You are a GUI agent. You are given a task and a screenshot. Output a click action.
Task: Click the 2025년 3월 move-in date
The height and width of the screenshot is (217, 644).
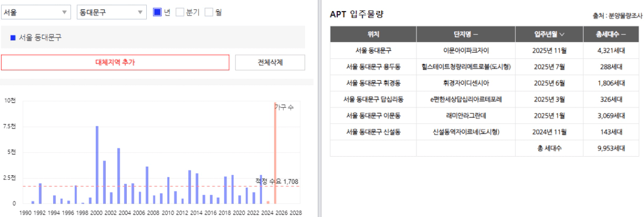point(549,99)
